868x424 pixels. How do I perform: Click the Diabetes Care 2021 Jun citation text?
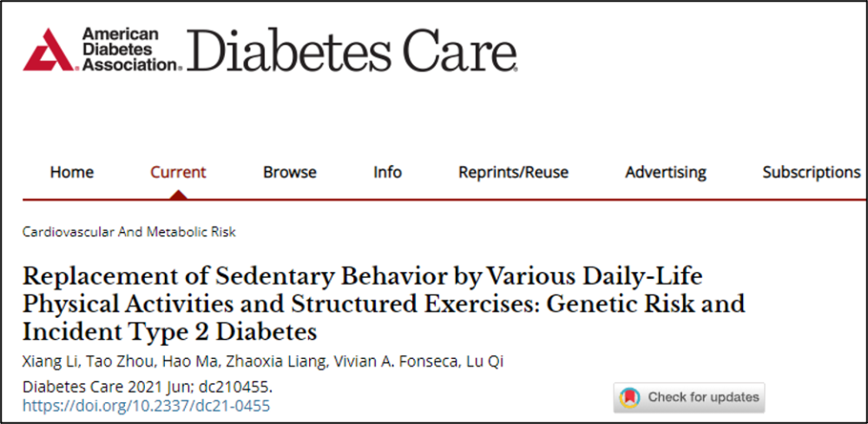point(148,387)
